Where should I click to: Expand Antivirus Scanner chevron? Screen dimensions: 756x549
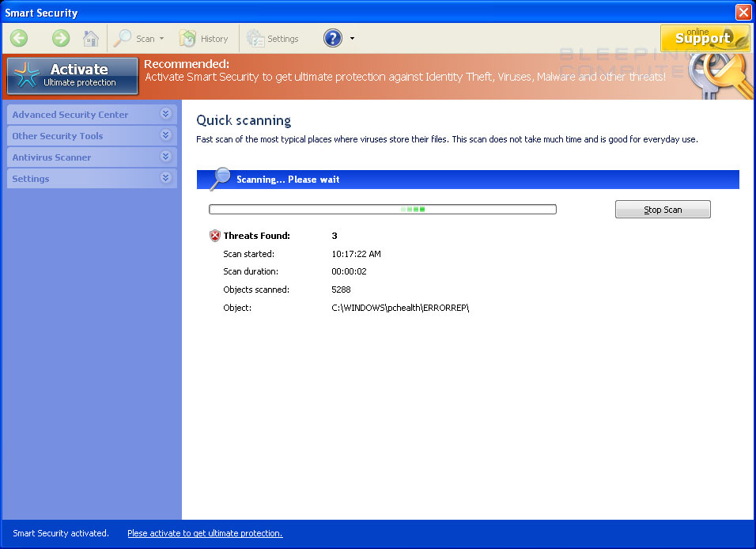[165, 157]
